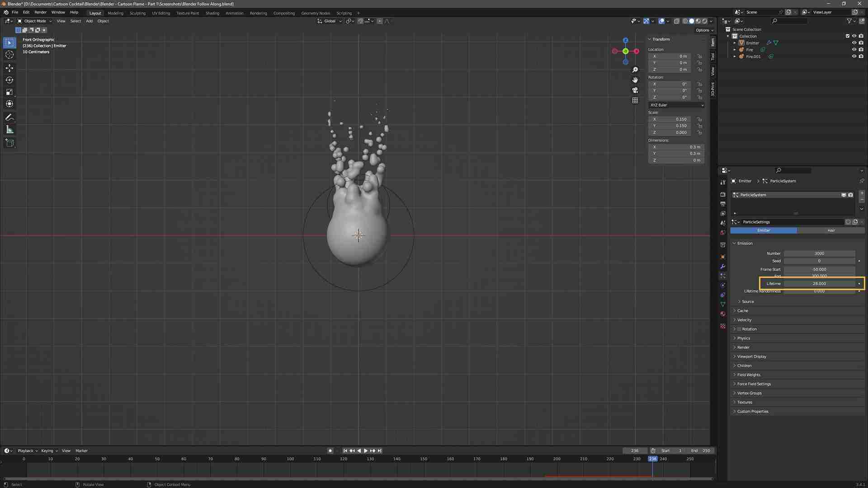The width and height of the screenshot is (868, 488).
Task: Toggle the Rotation panel checkbox
Action: [x=739, y=329]
